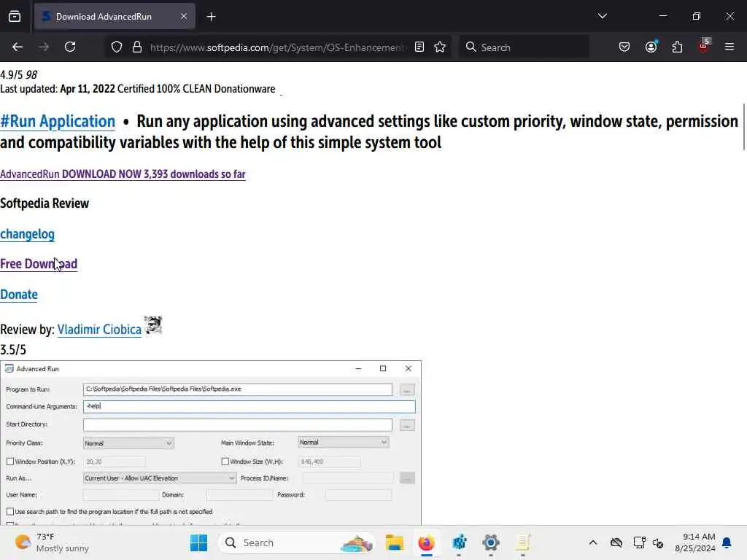Click the page vertical scrollbar
Screen dimensions: 747x560
click(743, 127)
